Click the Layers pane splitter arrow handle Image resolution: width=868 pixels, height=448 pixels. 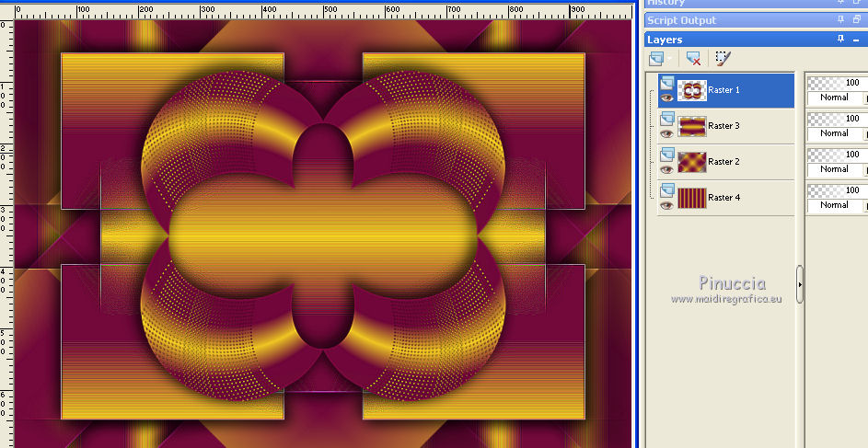[x=799, y=284]
